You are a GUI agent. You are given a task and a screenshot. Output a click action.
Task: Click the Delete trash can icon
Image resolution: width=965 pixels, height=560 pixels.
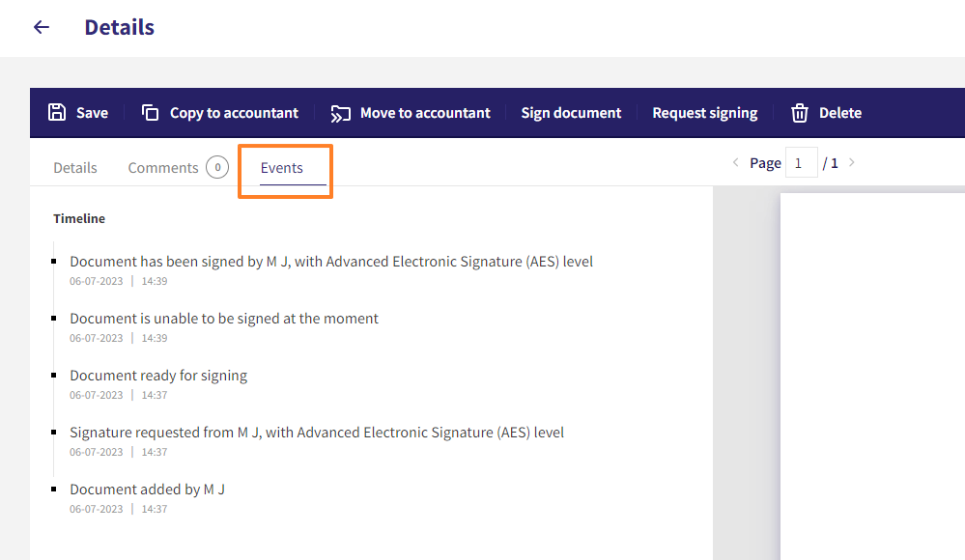point(800,113)
